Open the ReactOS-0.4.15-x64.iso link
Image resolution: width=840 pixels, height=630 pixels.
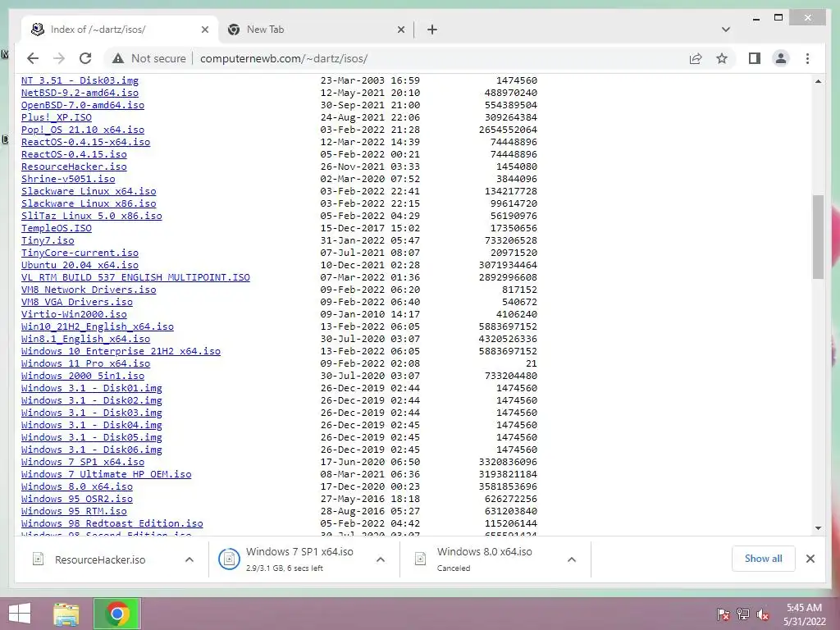pos(85,142)
